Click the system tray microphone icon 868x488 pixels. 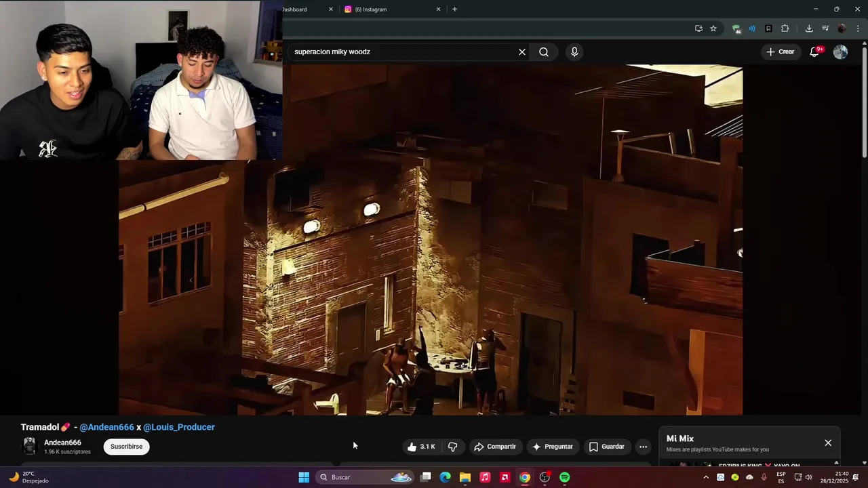764,477
